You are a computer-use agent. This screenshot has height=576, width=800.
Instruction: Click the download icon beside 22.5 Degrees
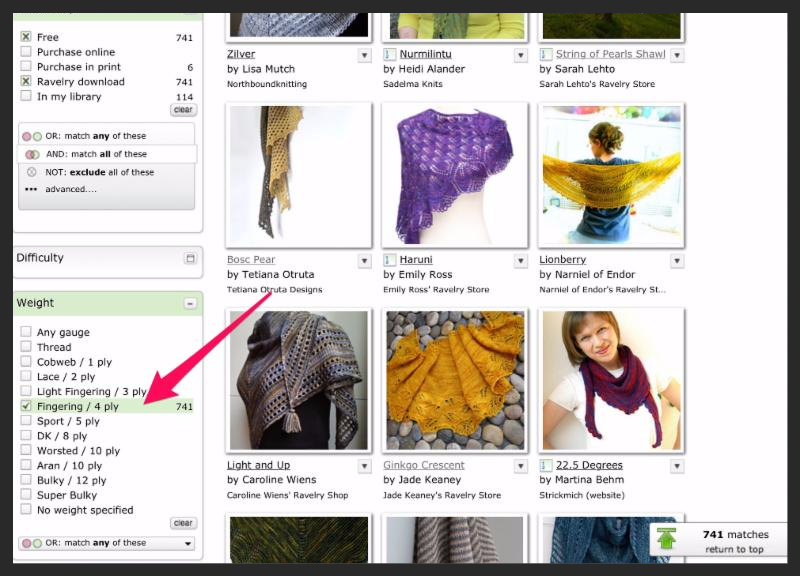pyautogui.click(x=546, y=466)
